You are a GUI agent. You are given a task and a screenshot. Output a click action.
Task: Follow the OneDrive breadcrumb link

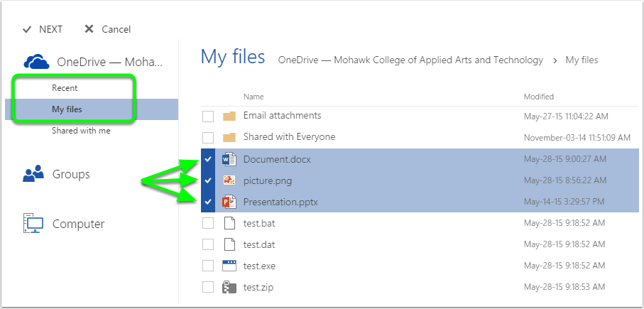pos(410,60)
